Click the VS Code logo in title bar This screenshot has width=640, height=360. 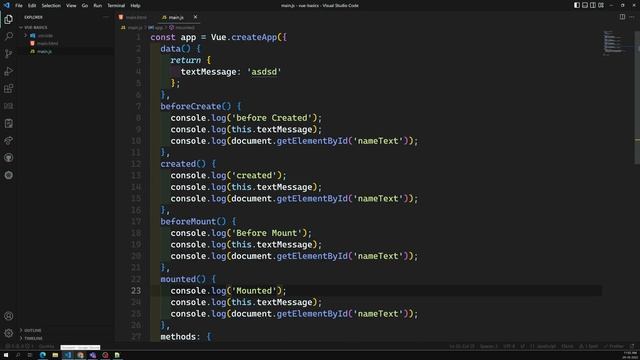click(x=7, y=5)
